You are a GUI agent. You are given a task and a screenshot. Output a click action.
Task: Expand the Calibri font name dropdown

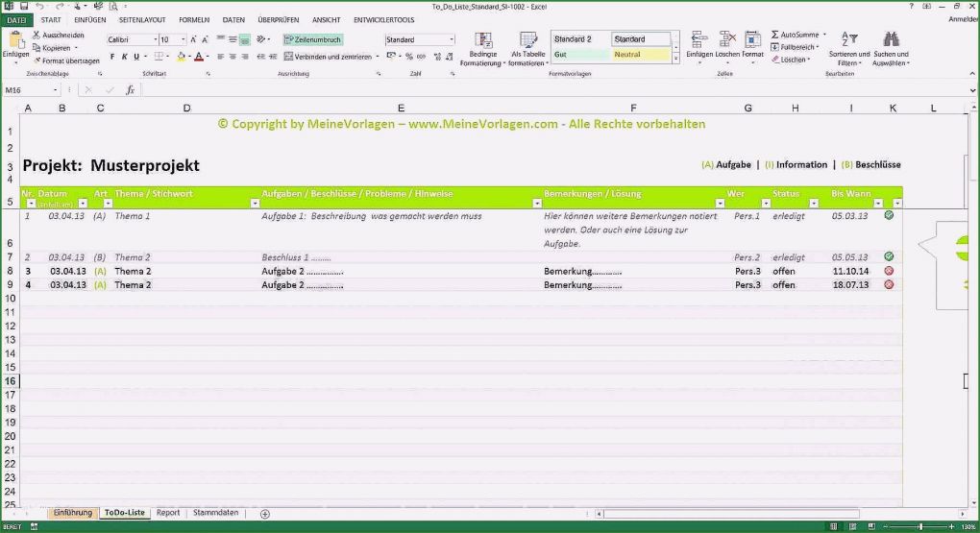point(154,40)
